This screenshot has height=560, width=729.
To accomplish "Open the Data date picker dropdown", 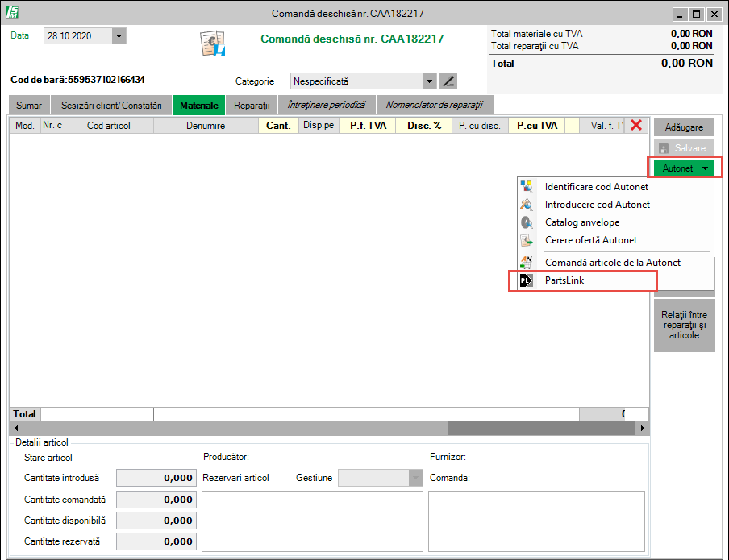I will pyautogui.click(x=119, y=35).
